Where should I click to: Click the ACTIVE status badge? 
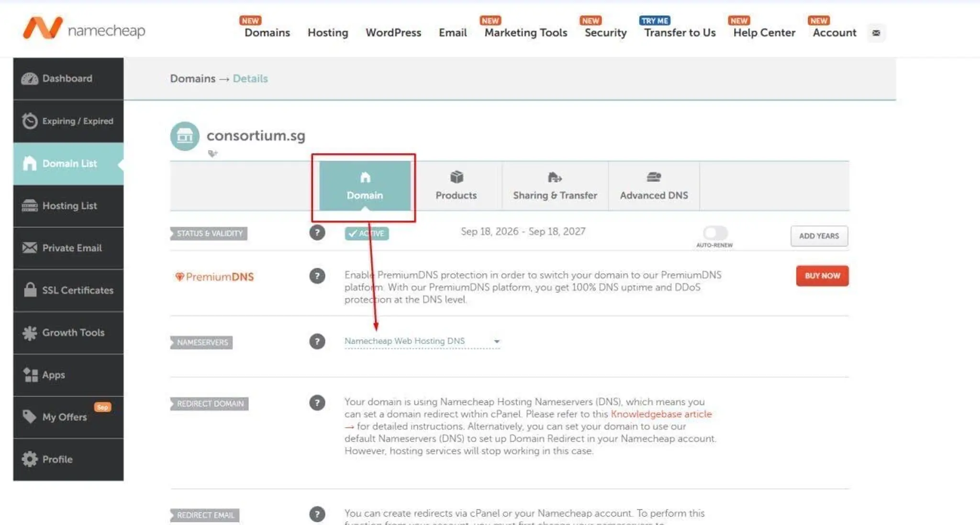click(x=367, y=233)
